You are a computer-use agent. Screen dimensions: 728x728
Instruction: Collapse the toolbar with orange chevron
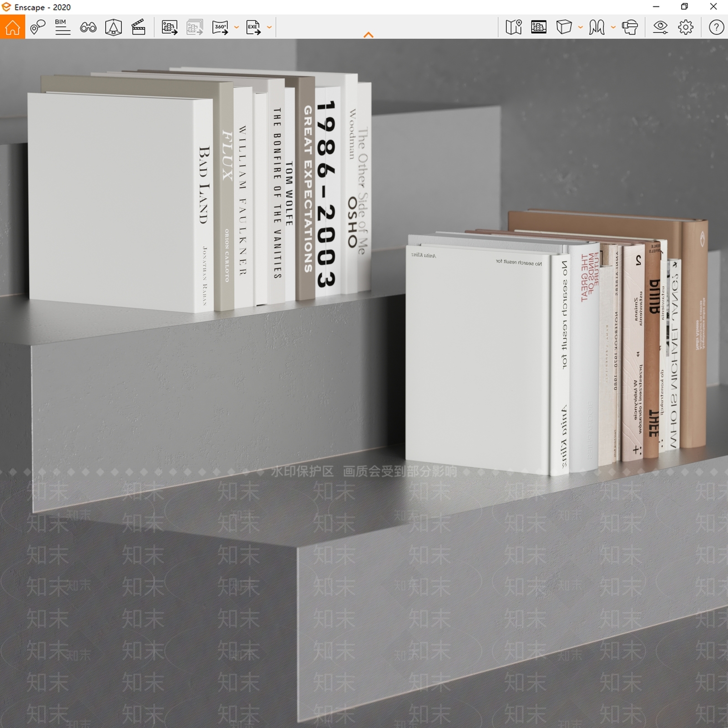coord(369,35)
